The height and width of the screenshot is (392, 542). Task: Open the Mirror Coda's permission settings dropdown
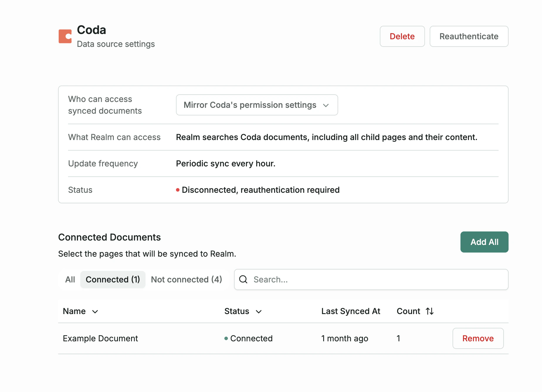point(257,105)
